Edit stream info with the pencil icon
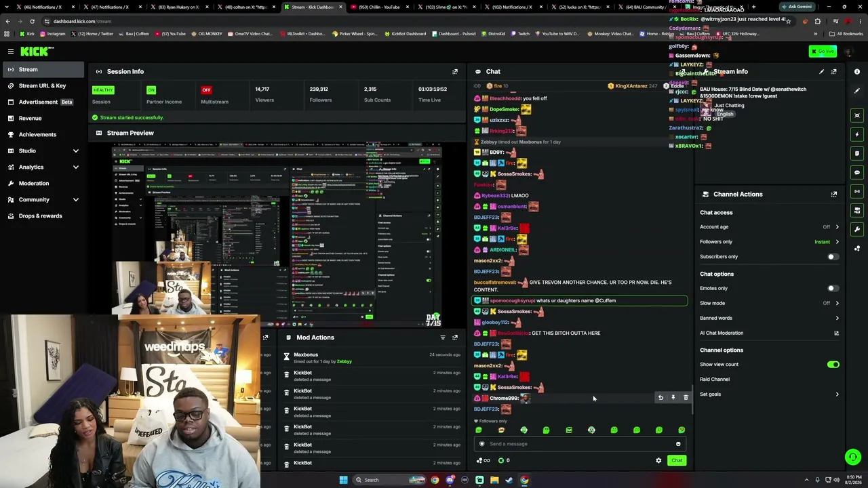868x488 pixels. (822, 71)
